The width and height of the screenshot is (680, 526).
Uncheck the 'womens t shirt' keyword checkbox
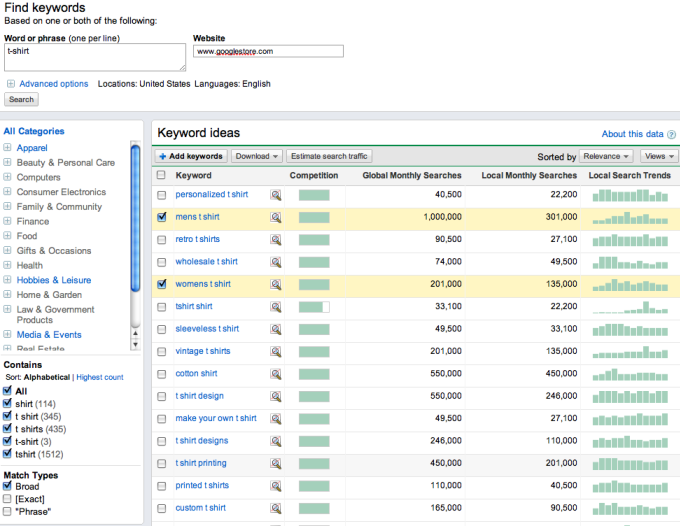162,284
